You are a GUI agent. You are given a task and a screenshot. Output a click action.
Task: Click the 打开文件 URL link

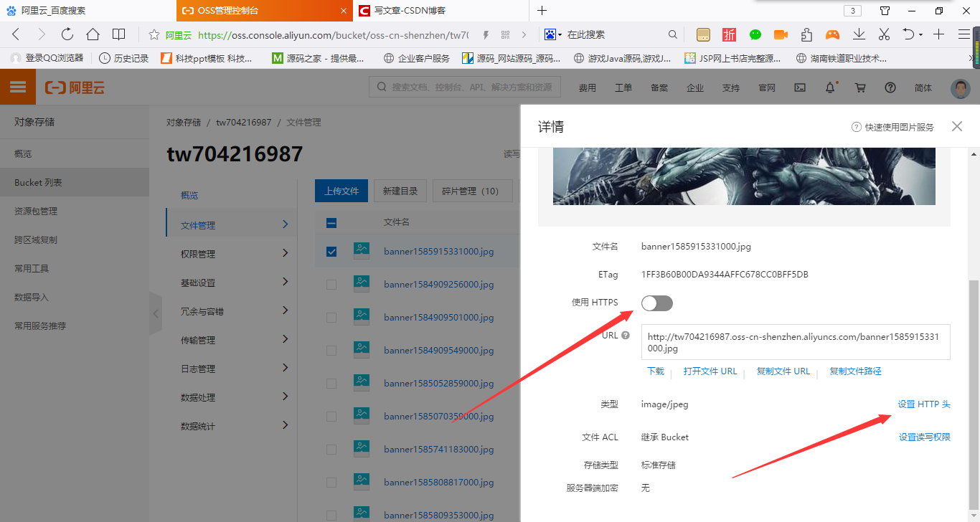coord(710,371)
